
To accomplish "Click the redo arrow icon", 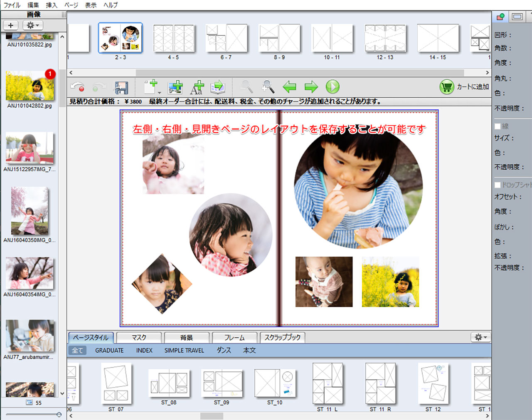I will click(x=99, y=87).
